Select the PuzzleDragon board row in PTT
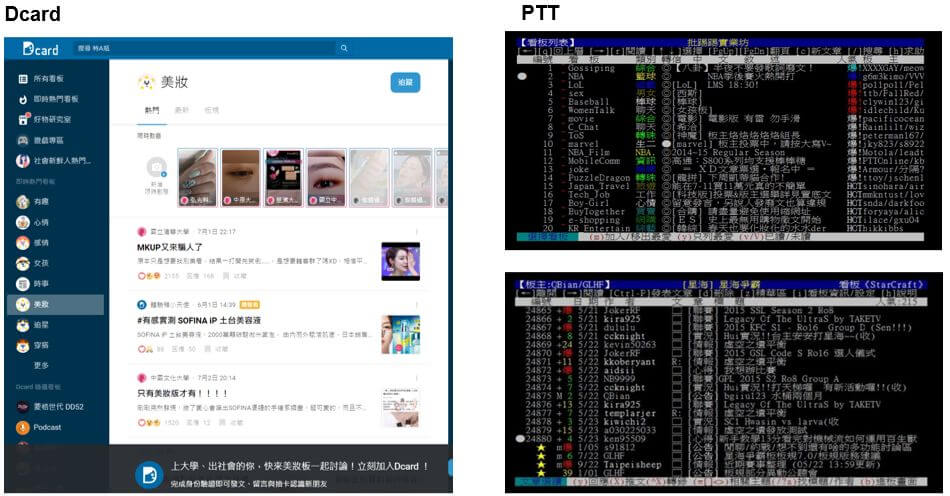 721,178
